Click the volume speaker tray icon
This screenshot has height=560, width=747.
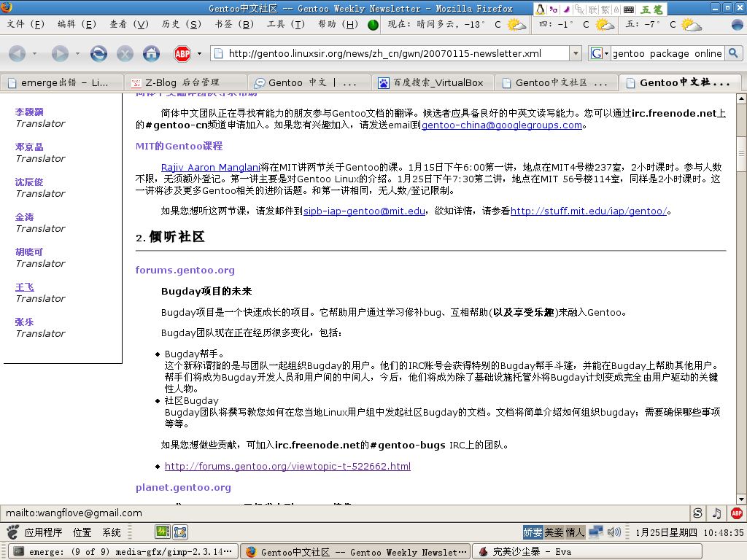614,532
